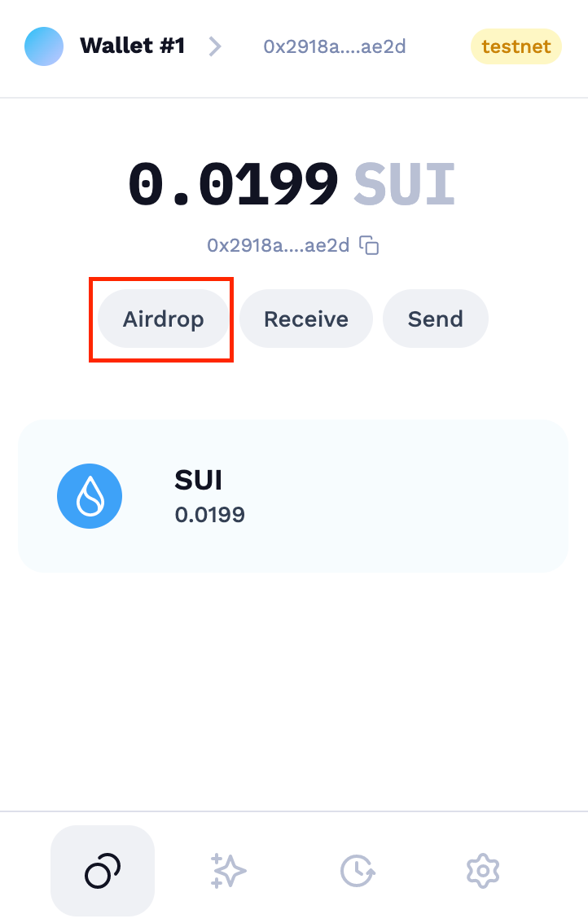Viewport: 588px width, 923px height.
Task: Click the Airdrop button
Action: 163,319
